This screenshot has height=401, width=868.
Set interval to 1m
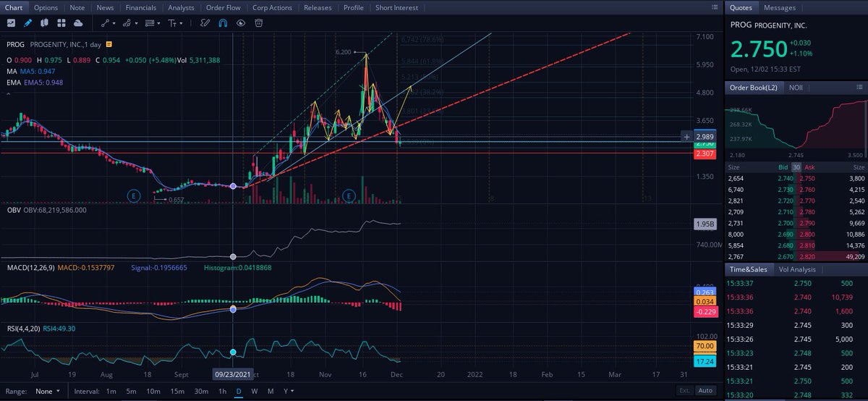(x=111, y=392)
